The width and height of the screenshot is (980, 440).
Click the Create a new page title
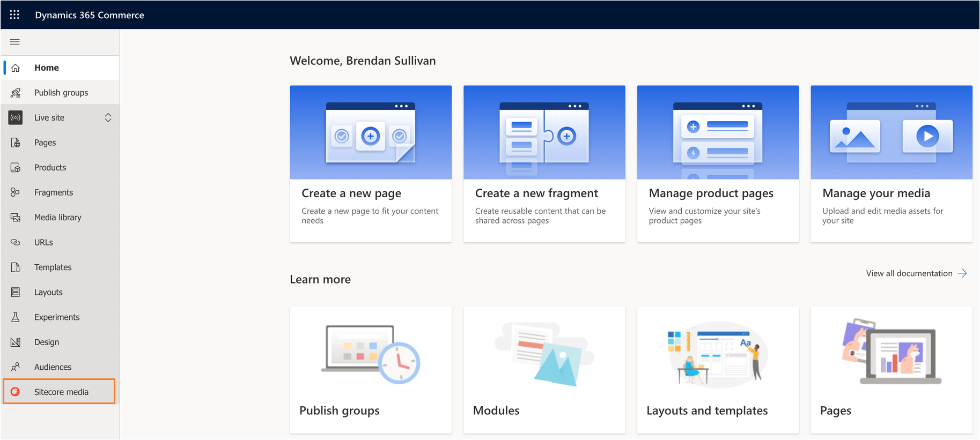click(351, 193)
